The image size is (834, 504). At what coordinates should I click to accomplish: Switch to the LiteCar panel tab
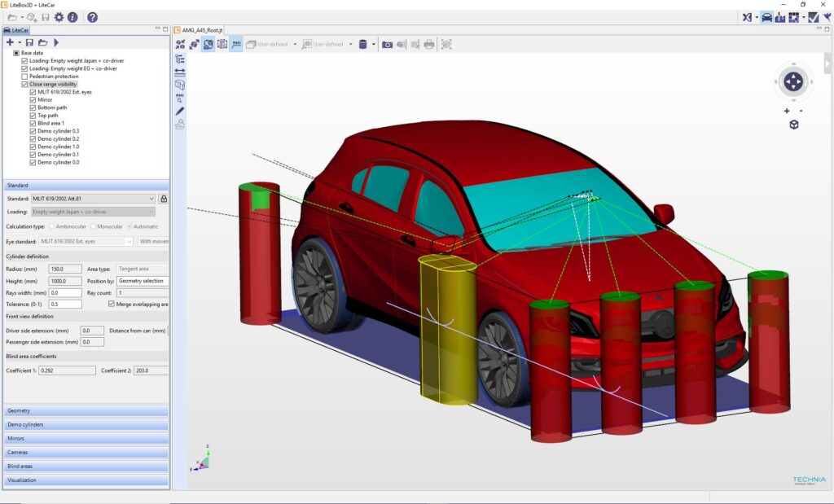click(x=16, y=30)
